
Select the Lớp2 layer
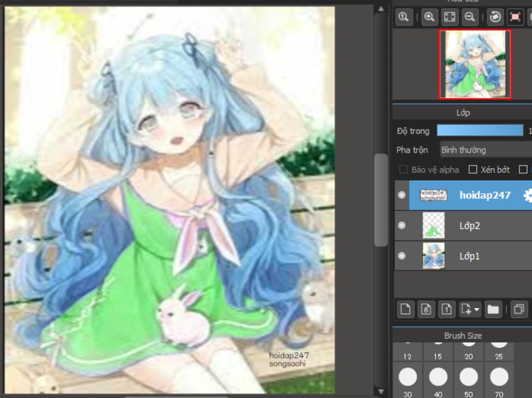pos(470,225)
